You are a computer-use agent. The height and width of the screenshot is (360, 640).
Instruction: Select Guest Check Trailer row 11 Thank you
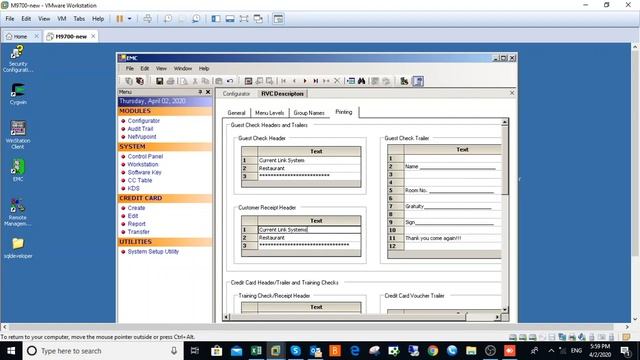[x=452, y=238]
